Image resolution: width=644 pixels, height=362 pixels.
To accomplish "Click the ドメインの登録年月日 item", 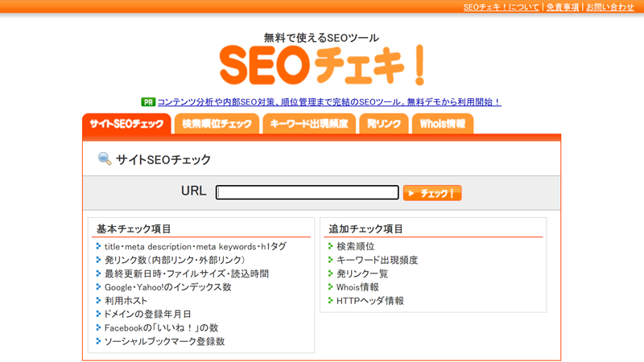I will pyautogui.click(x=147, y=314).
